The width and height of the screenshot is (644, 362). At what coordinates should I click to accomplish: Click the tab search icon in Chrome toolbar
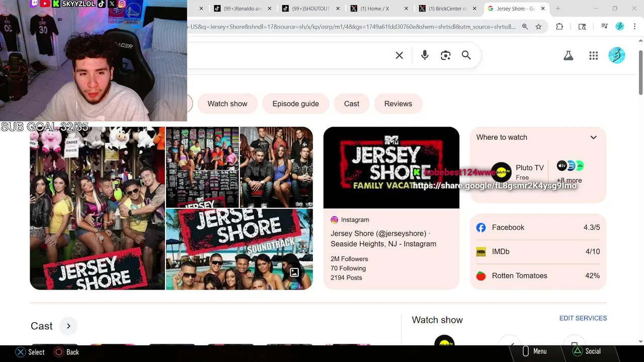tap(582, 27)
